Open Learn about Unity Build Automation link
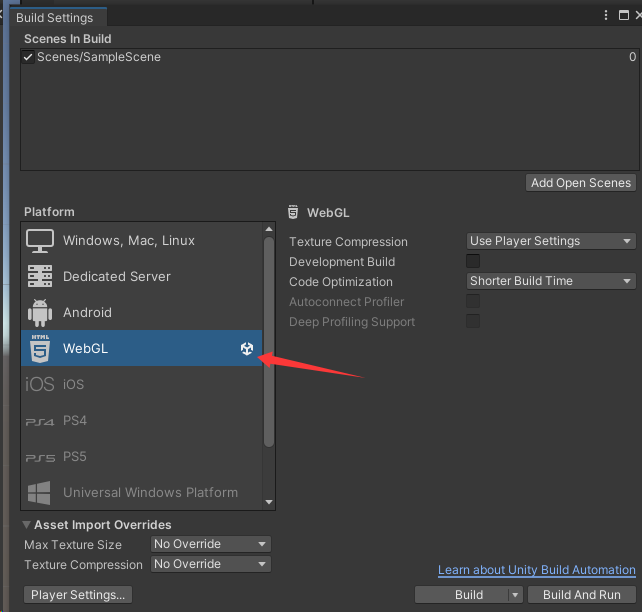642x612 pixels. coord(537,570)
